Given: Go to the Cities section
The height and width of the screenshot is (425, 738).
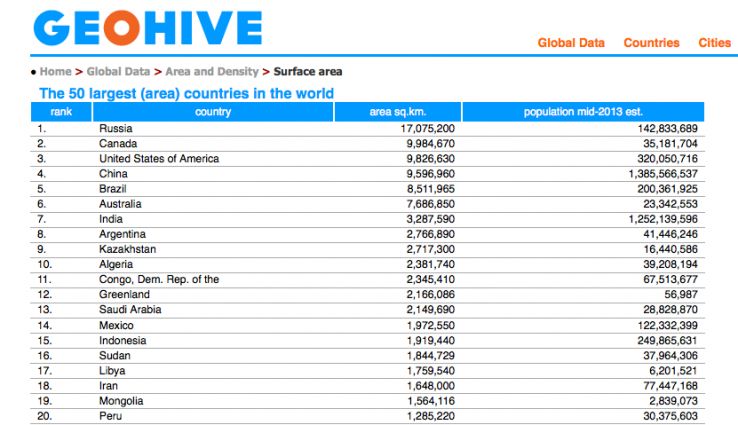Looking at the screenshot, I should click(x=714, y=43).
